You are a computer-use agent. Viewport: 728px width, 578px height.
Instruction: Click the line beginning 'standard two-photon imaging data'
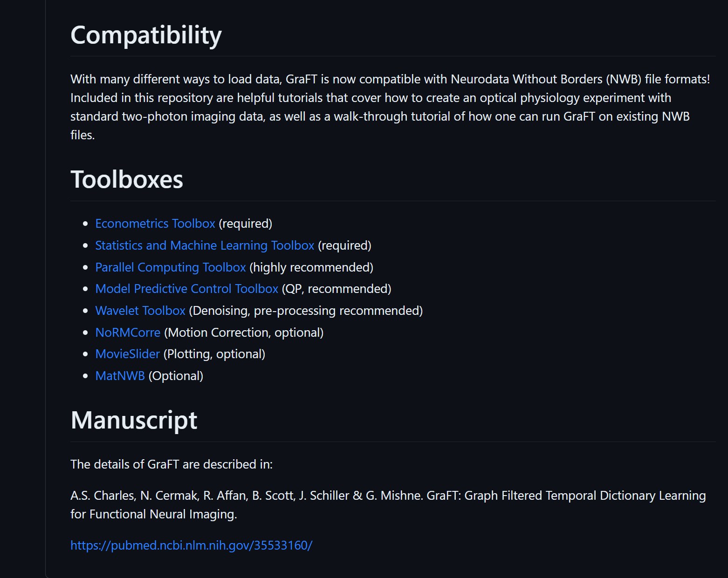380,116
